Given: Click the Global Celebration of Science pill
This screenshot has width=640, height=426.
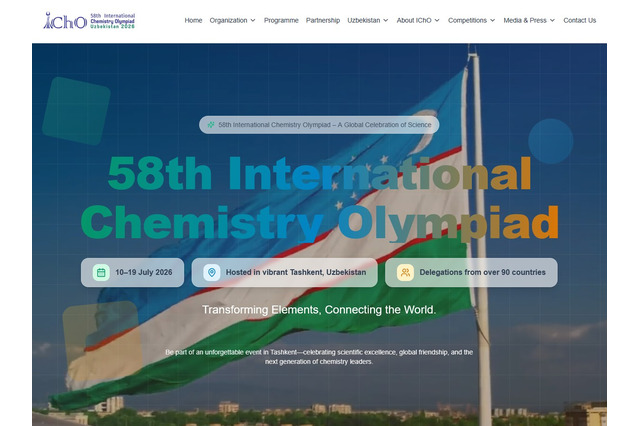Looking at the screenshot, I should 319,125.
